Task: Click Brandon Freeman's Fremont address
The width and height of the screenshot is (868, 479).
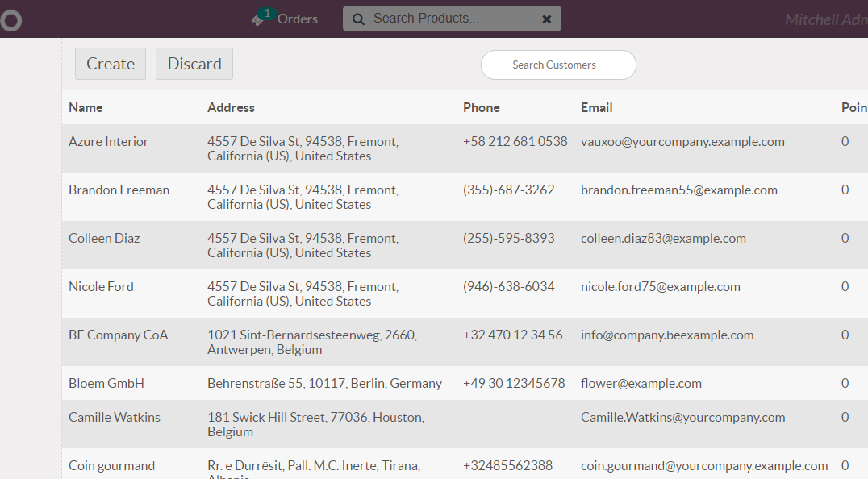Action: (303, 197)
